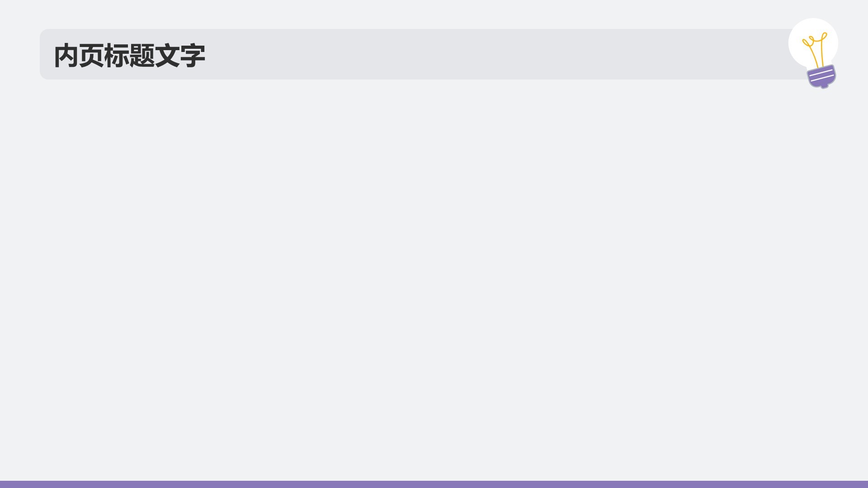Click the character 题 in the title
Screen dimensions: 868x488
click(x=142, y=56)
